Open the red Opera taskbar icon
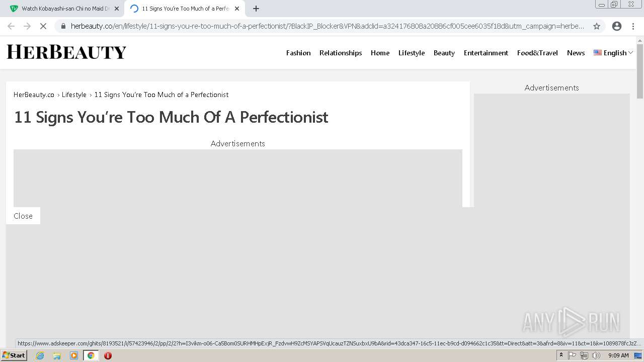This screenshot has width=644, height=362. click(108, 355)
